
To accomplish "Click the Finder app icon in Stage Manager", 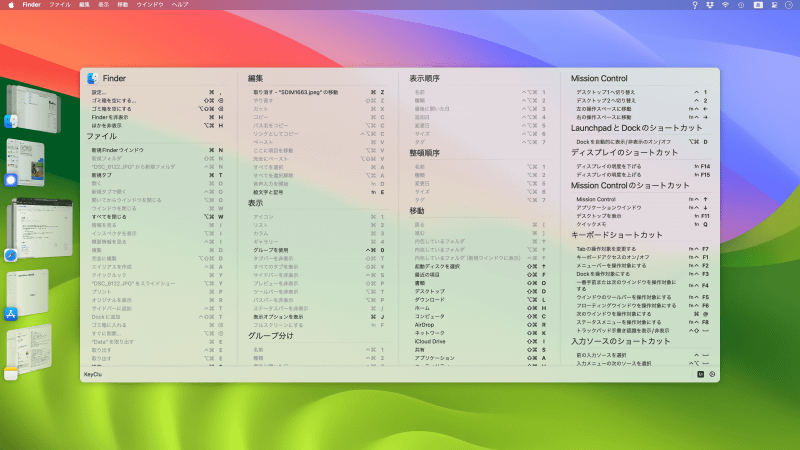I will coord(11,121).
